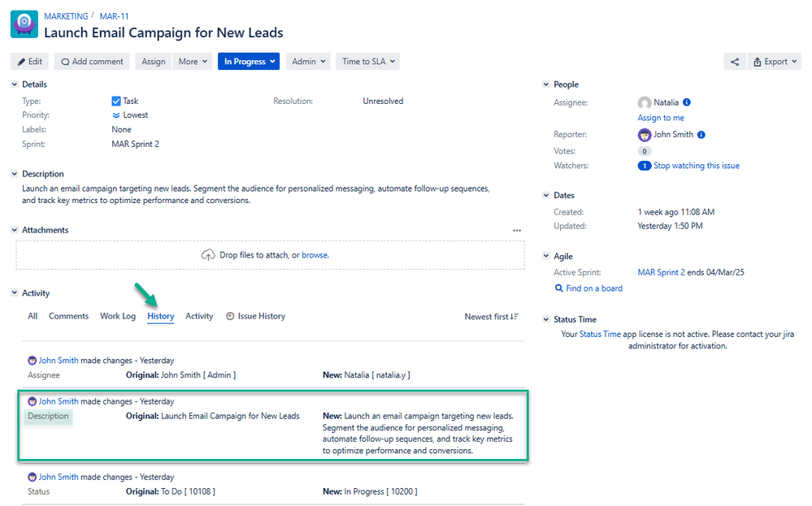Open the MAR-11 issue key link
This screenshot has height=506, width=812.
[115, 16]
